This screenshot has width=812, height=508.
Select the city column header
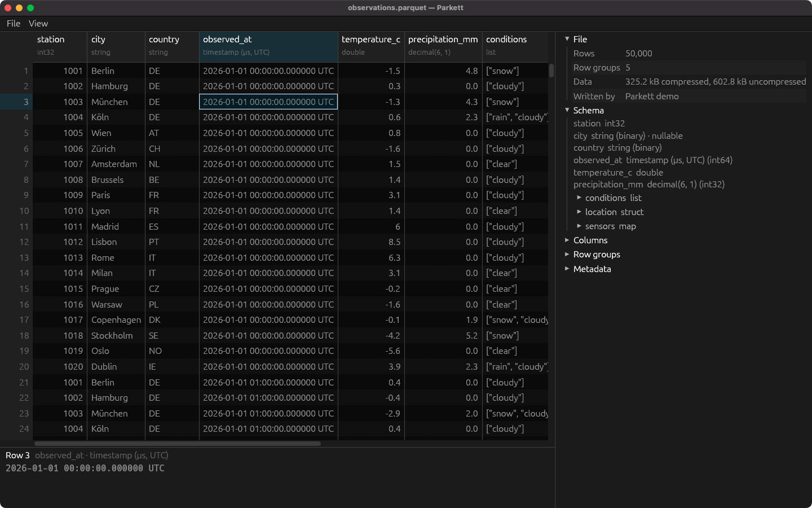(116, 46)
